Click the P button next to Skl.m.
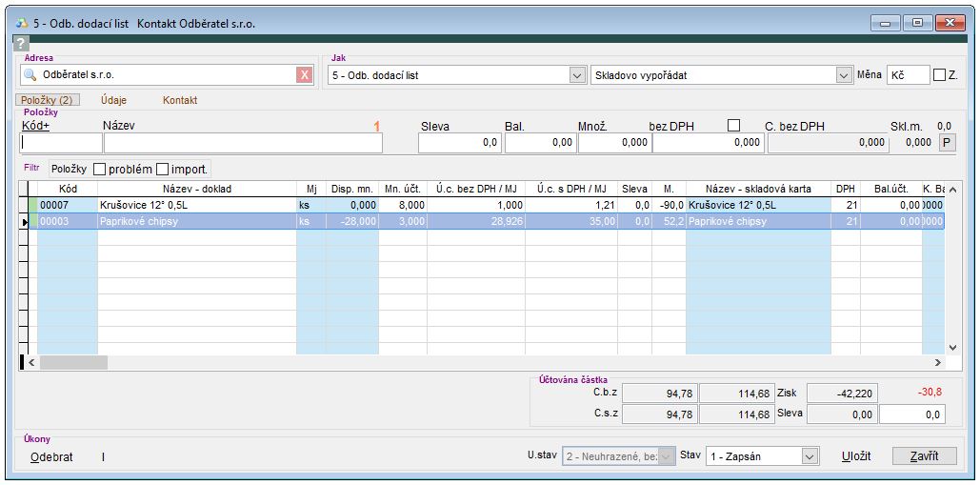The width and height of the screenshot is (980, 485). click(x=947, y=142)
